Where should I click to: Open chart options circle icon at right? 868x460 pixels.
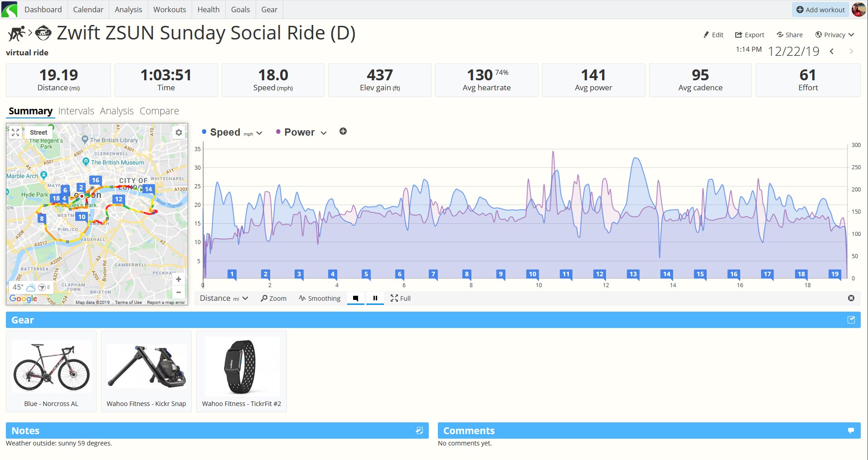[851, 298]
